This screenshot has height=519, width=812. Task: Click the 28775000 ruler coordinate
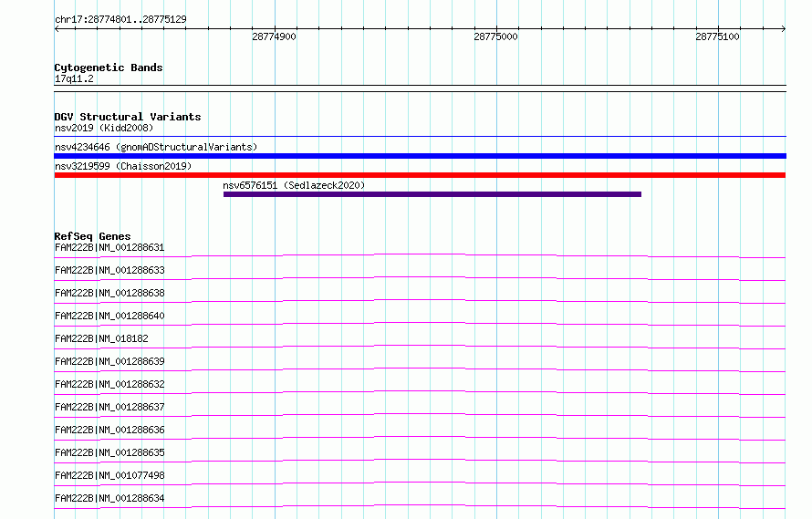495,36
